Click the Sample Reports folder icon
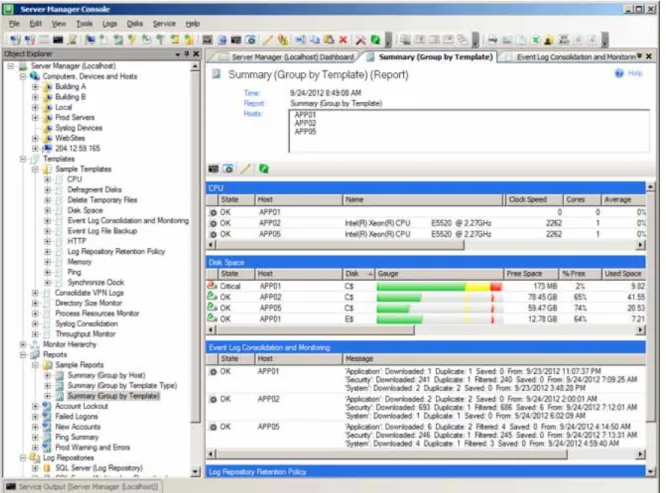The image size is (666, 493). coord(48,365)
